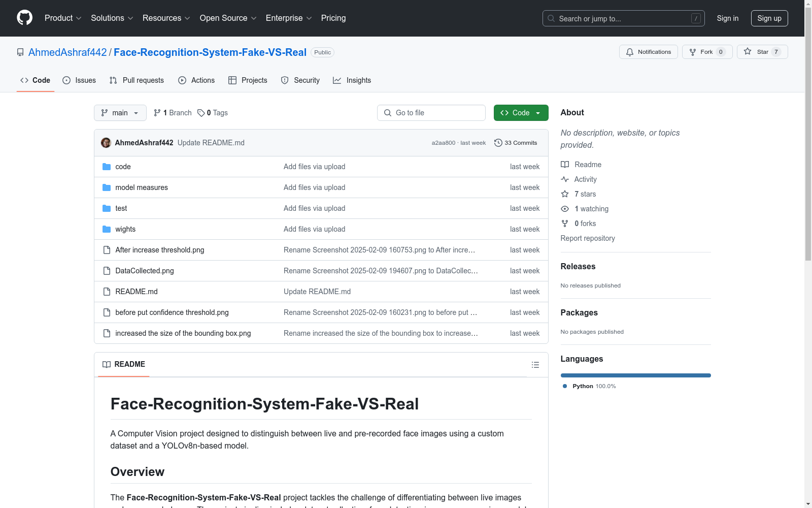The image size is (812, 508).
Task: Expand the Product menu
Action: tap(63, 18)
